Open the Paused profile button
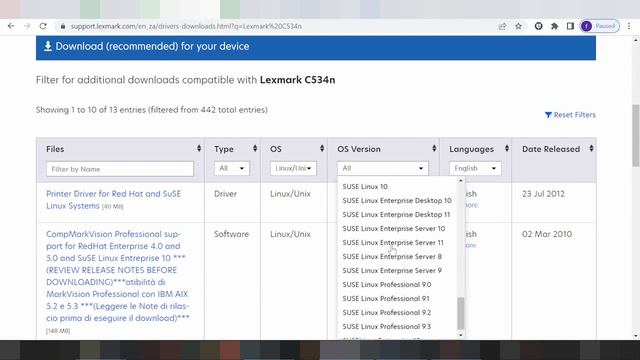The width and height of the screenshot is (640, 360). click(600, 26)
